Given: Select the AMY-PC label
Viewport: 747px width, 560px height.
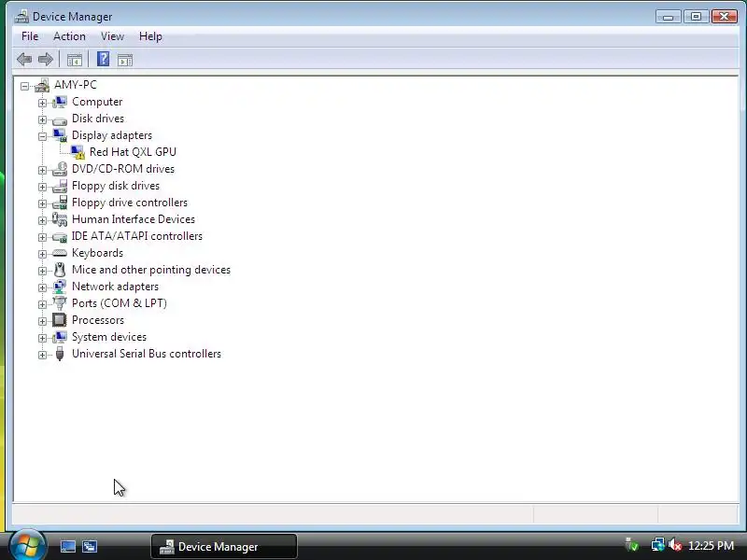Looking at the screenshot, I should pos(76,85).
